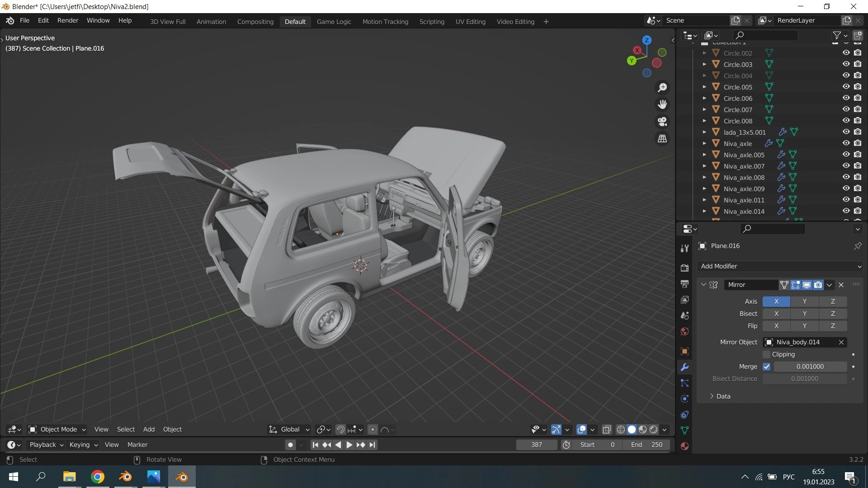
Task: Remove the Mirror modifier with X button
Action: coord(841,285)
